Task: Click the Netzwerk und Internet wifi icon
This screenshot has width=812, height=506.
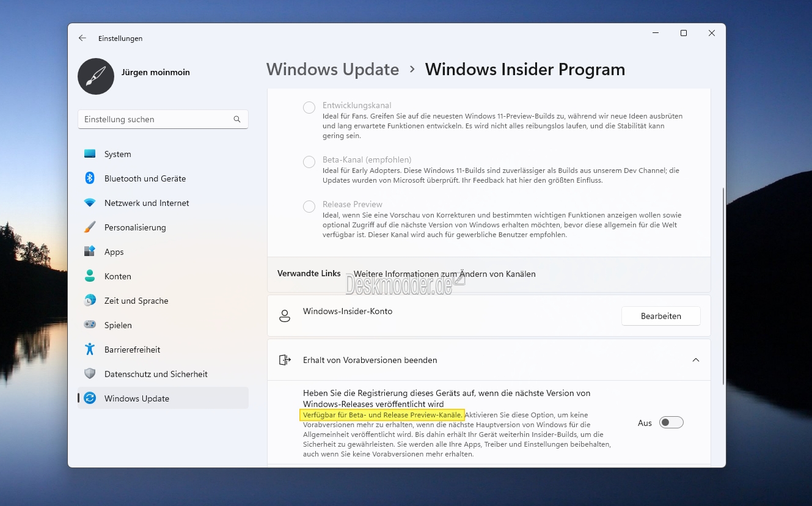Action: [90, 203]
